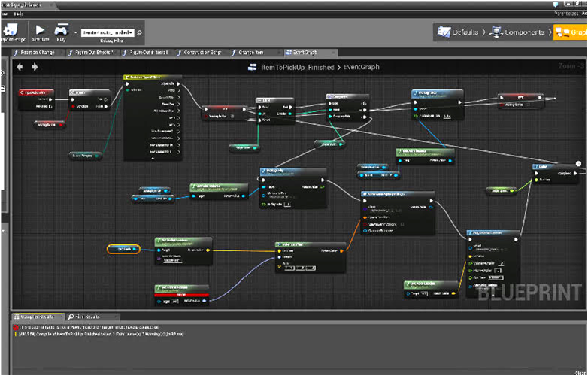Screen dimensions: 588x376
Task: Open the SpawnActor Class dropdown
Action: pos(384,211)
